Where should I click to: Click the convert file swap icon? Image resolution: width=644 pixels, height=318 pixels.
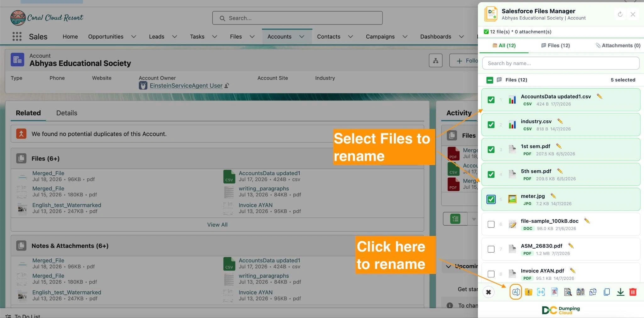pos(593,292)
